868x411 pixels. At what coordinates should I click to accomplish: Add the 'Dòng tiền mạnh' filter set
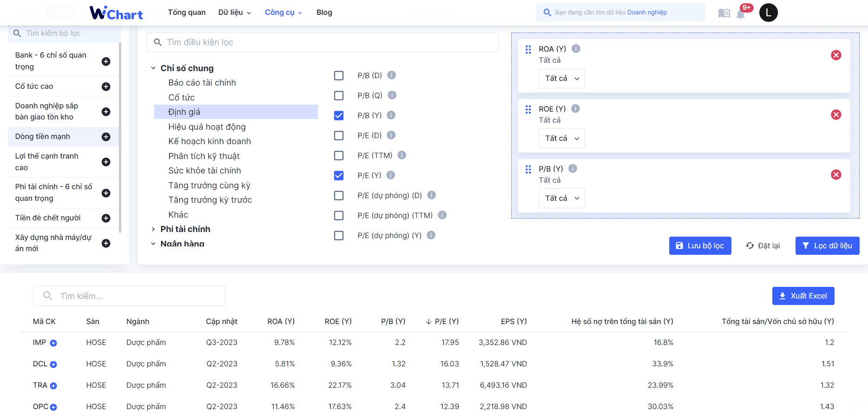[106, 137]
